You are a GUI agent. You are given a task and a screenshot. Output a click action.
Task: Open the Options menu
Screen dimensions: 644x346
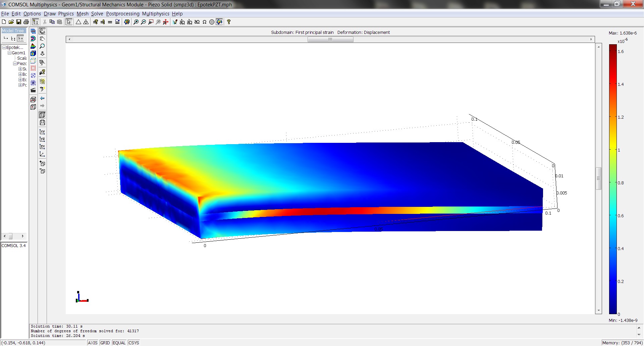pyautogui.click(x=32, y=14)
